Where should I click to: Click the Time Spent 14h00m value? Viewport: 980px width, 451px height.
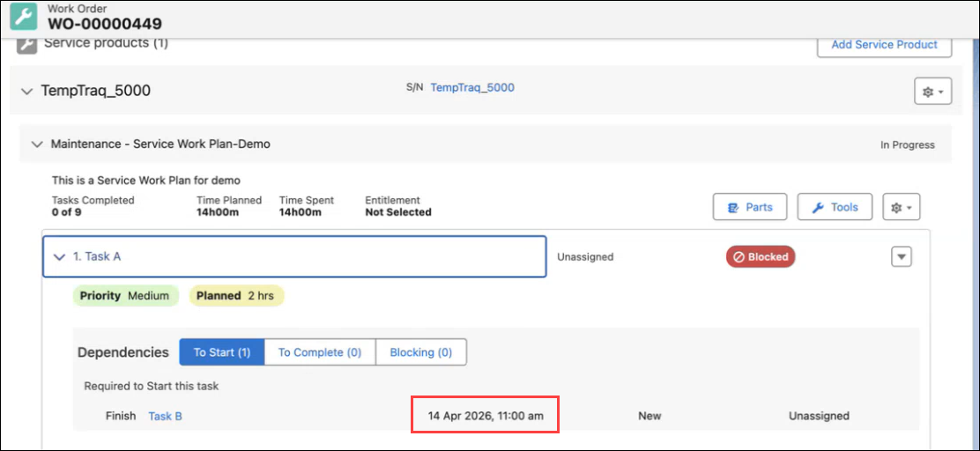coord(300,212)
